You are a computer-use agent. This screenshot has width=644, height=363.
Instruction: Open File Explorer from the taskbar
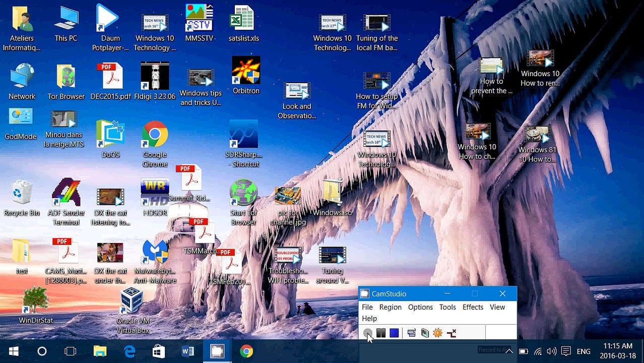[x=100, y=351]
